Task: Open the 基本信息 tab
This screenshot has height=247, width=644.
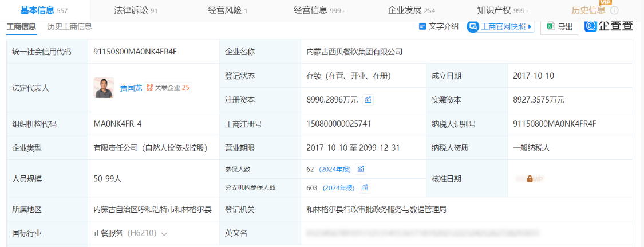Action: [44, 11]
